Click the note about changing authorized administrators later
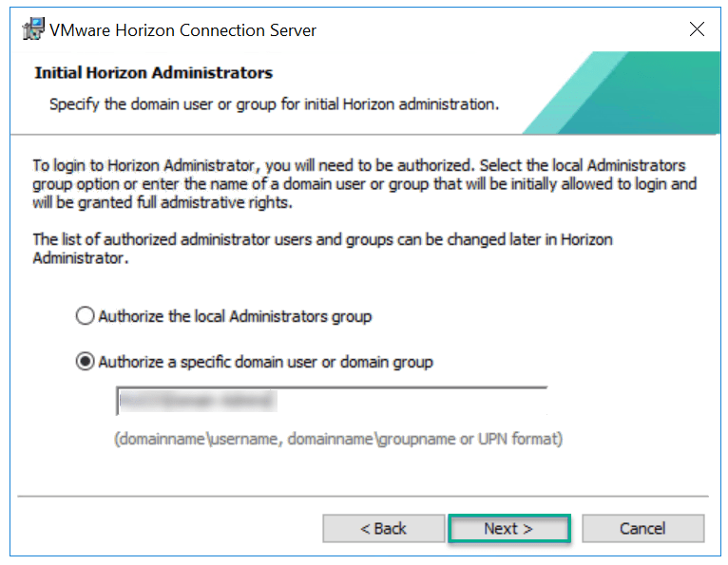Image resolution: width=728 pixels, height=565 pixels. pos(323,248)
